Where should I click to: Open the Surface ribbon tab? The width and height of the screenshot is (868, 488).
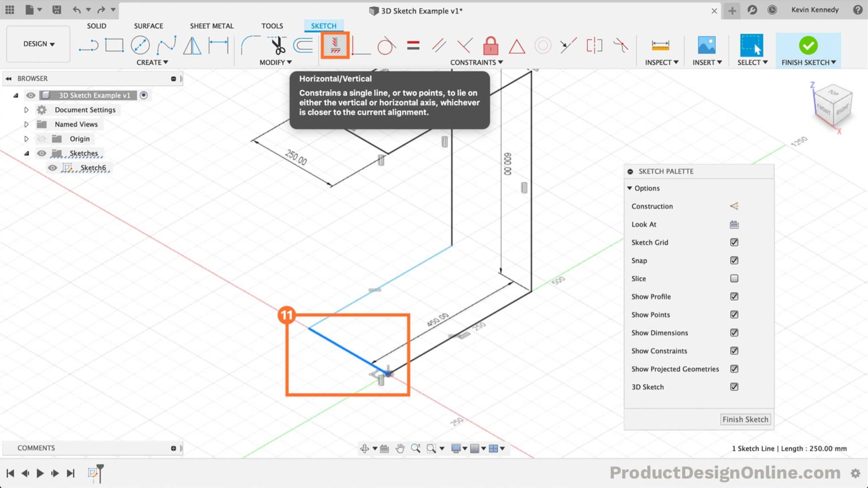click(x=148, y=25)
